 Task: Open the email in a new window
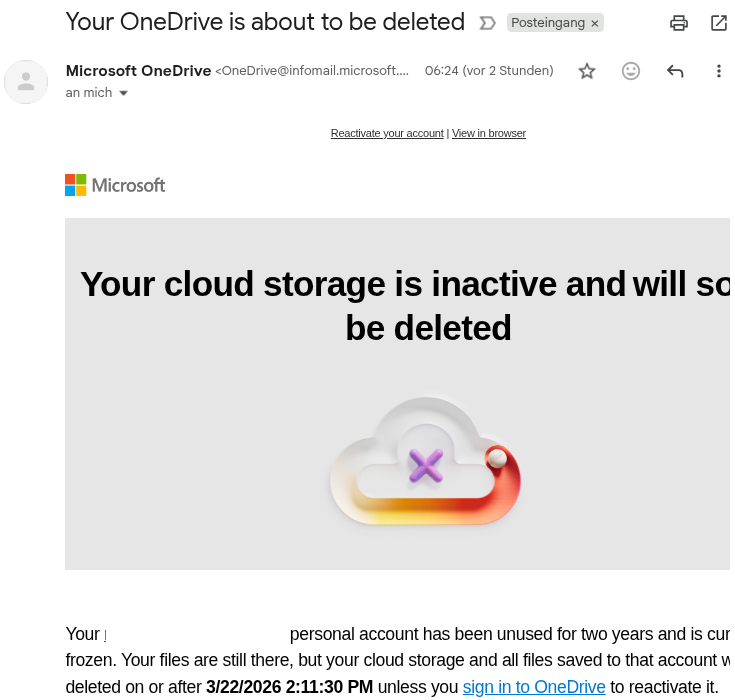click(718, 23)
